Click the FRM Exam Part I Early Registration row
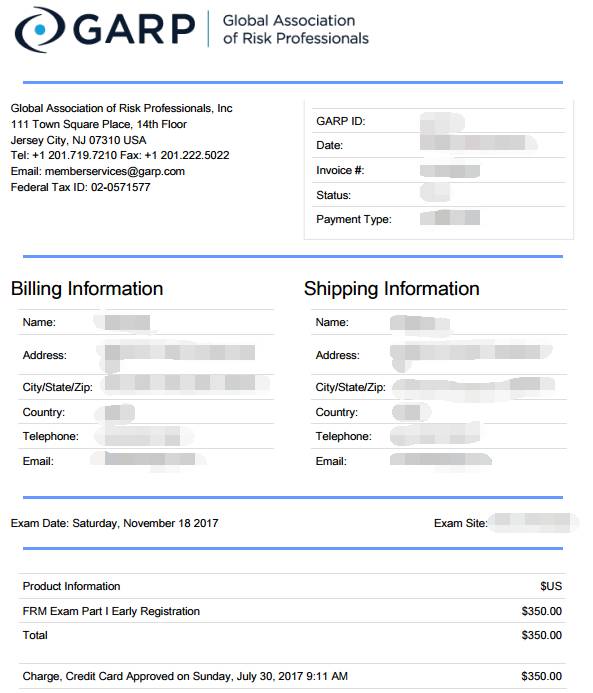This screenshot has height=693, width=593. click(292, 611)
